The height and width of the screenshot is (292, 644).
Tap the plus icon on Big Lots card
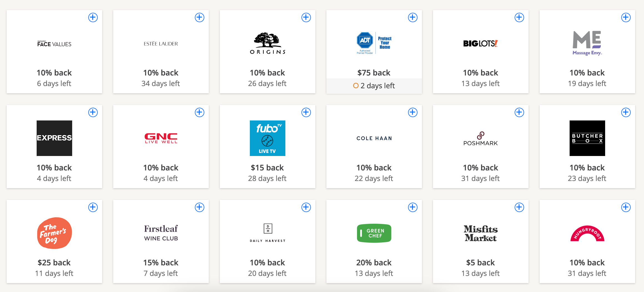tap(519, 17)
